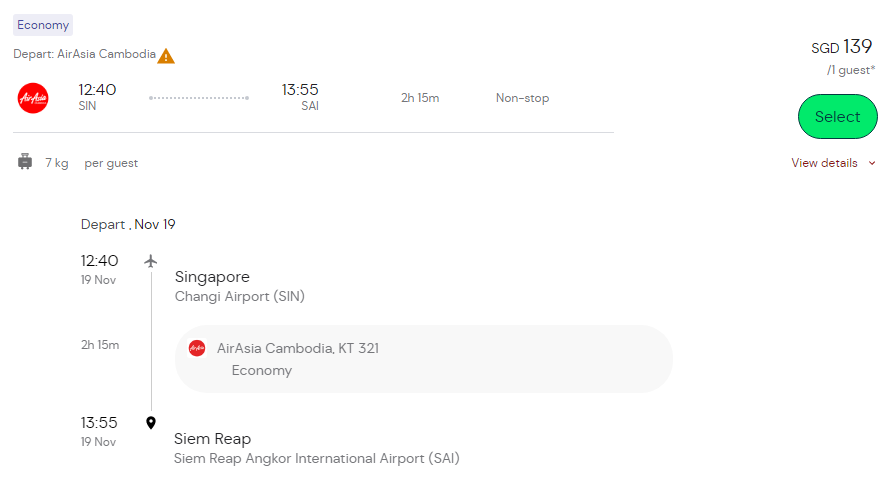This screenshot has height=482, width=893.
Task: Click the airplane icon on the timeline
Action: tap(151, 261)
